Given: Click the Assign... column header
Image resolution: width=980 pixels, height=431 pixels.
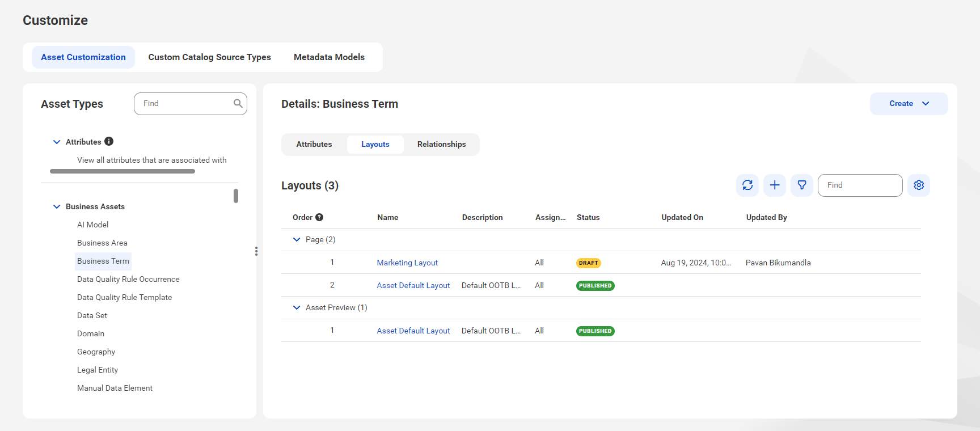Looking at the screenshot, I should 551,217.
